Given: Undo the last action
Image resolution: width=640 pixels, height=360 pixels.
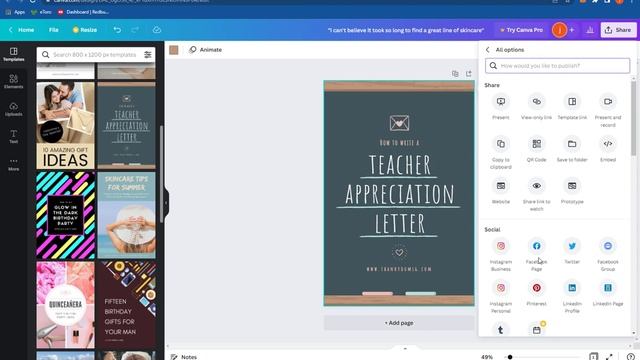Looking at the screenshot, I should (x=117, y=30).
